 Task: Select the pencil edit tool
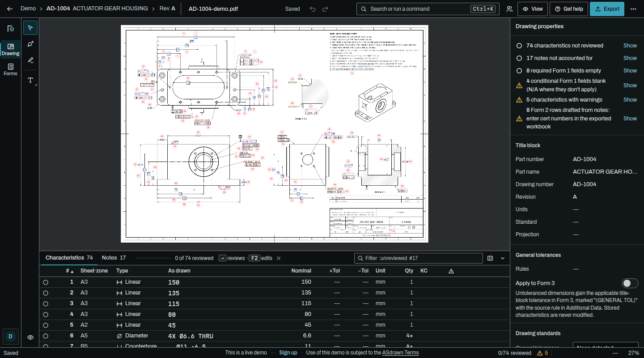(x=30, y=60)
